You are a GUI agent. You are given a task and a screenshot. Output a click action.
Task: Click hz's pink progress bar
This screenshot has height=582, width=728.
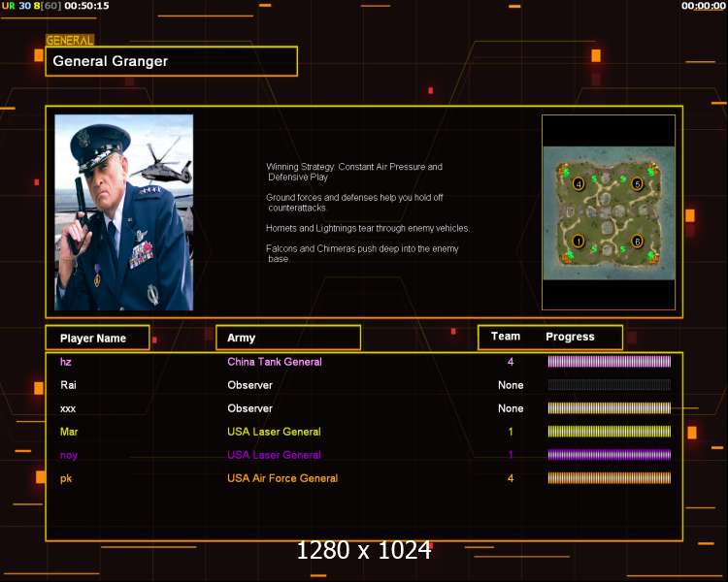click(610, 362)
